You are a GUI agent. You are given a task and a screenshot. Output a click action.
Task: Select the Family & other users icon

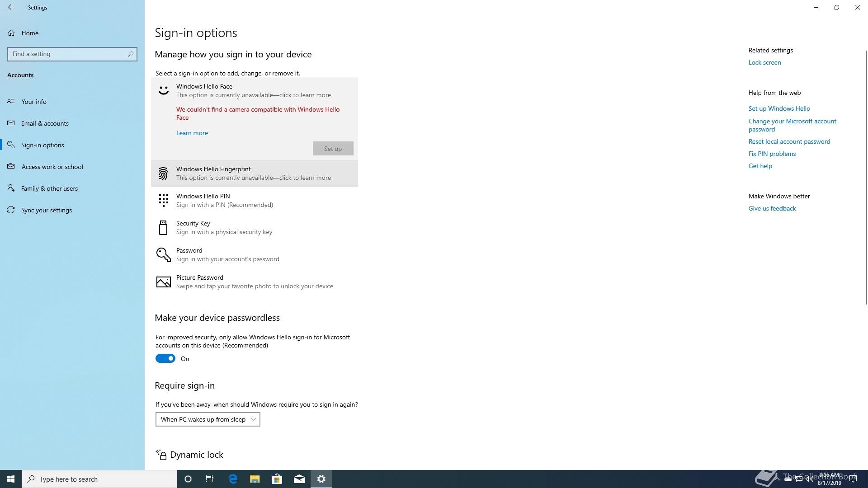pyautogui.click(x=11, y=188)
